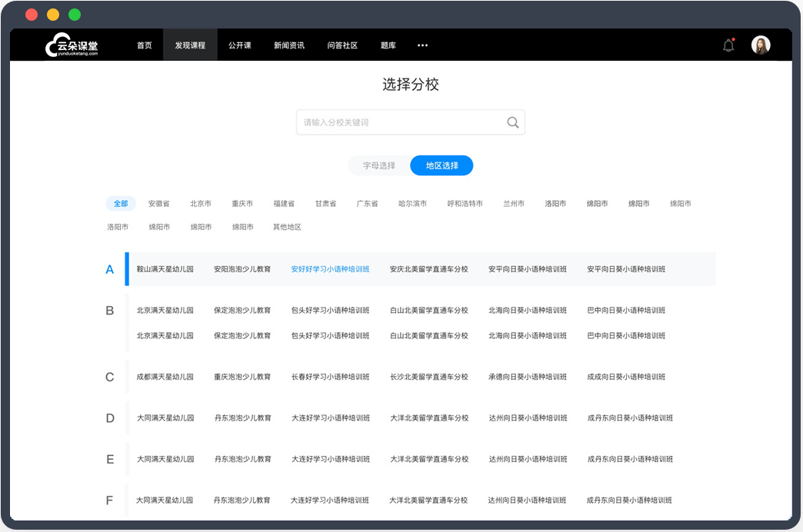Jump to letter B section

click(109, 311)
